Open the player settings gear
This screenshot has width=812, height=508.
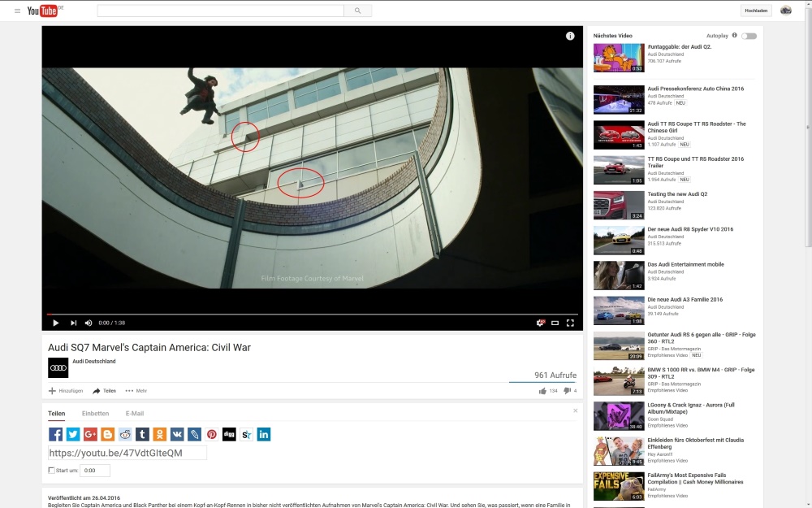pyautogui.click(x=540, y=323)
